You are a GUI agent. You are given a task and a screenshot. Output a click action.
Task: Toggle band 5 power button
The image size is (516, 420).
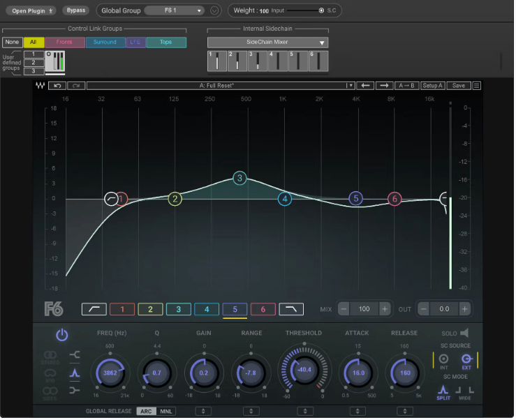coord(62,335)
